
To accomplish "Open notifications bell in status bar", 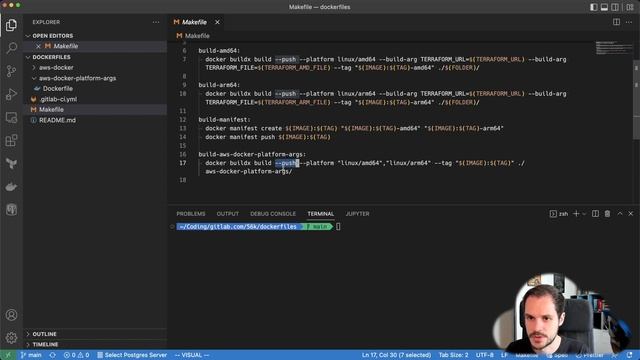I will [629, 355].
